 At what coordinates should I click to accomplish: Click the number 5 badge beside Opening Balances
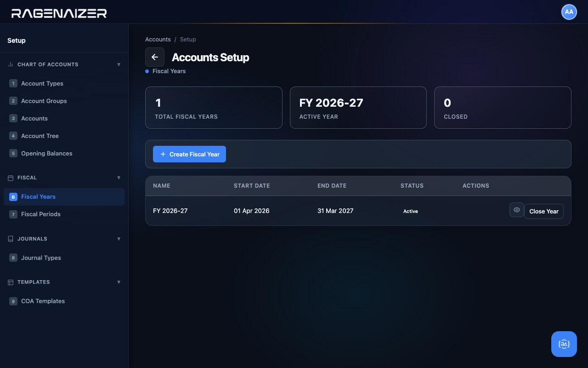click(13, 153)
